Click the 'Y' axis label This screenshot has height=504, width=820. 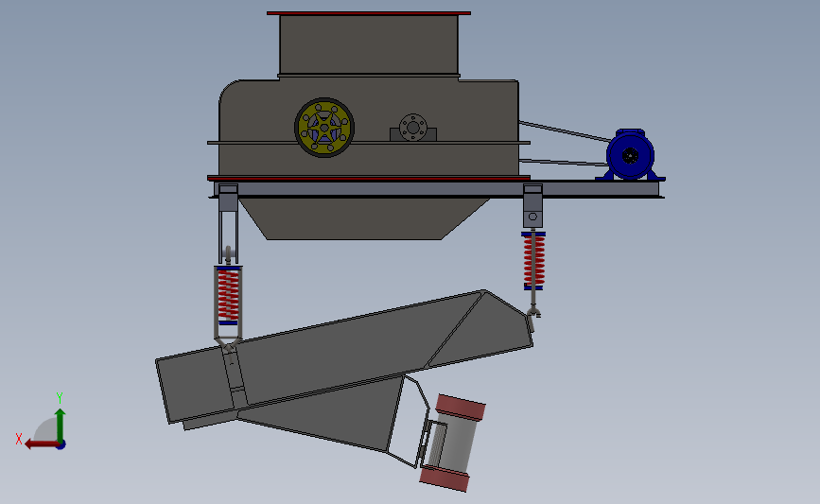point(60,398)
